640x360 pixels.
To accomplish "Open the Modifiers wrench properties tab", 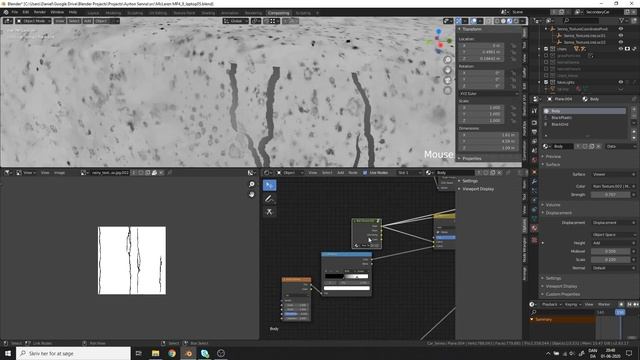I will [x=534, y=181].
